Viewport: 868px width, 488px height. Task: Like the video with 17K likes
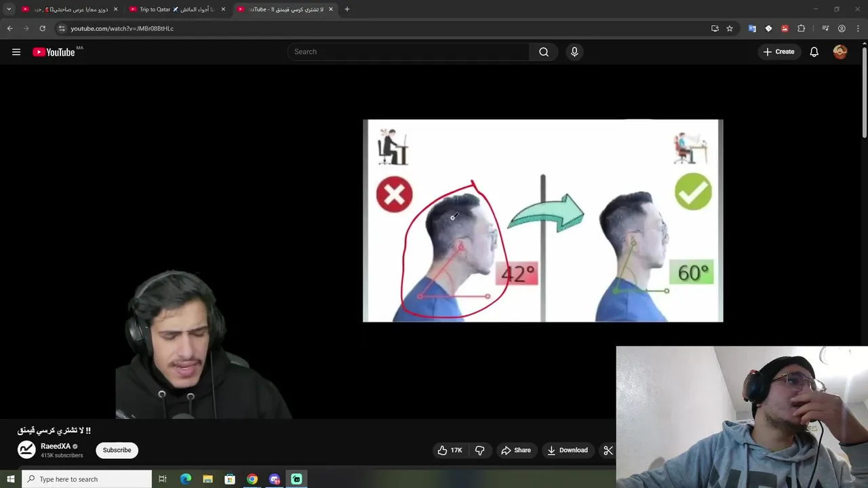pyautogui.click(x=450, y=450)
